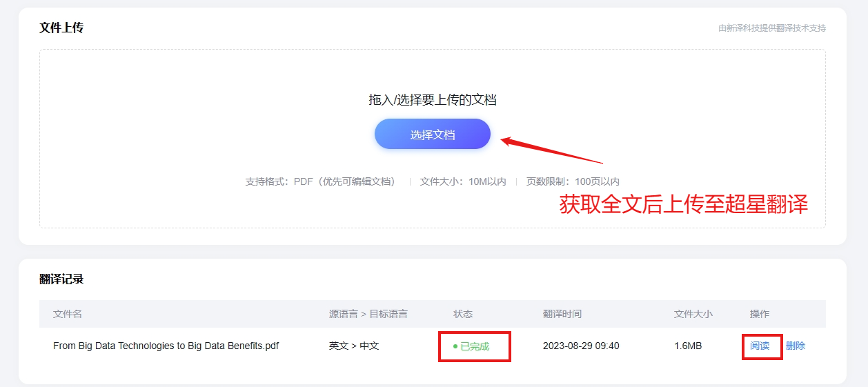The width and height of the screenshot is (868, 387).
Task: Click the 支持格式 PDF hint text
Action: point(320,181)
